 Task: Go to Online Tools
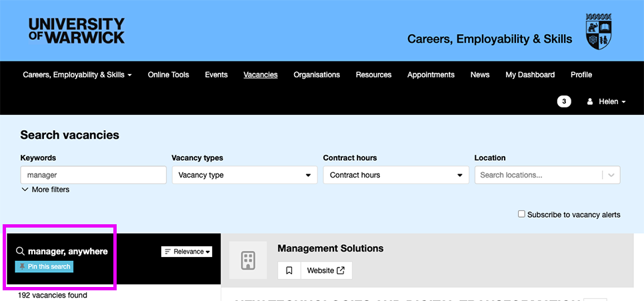pyautogui.click(x=169, y=75)
